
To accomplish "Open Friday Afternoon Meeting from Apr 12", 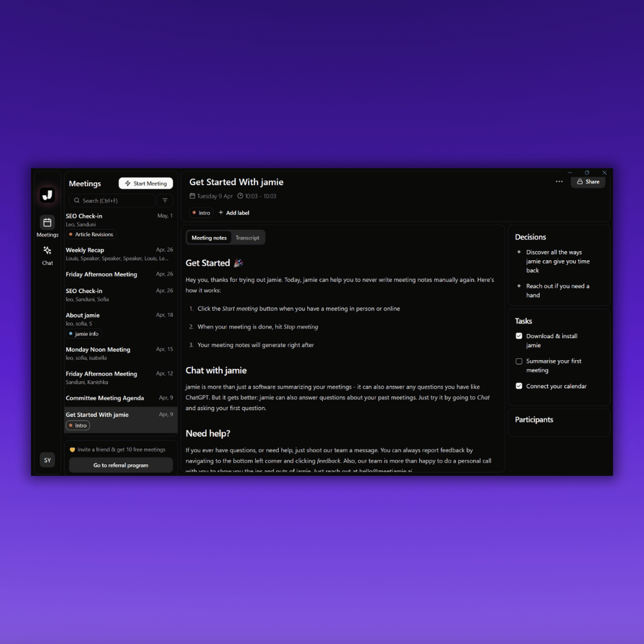I will [120, 377].
